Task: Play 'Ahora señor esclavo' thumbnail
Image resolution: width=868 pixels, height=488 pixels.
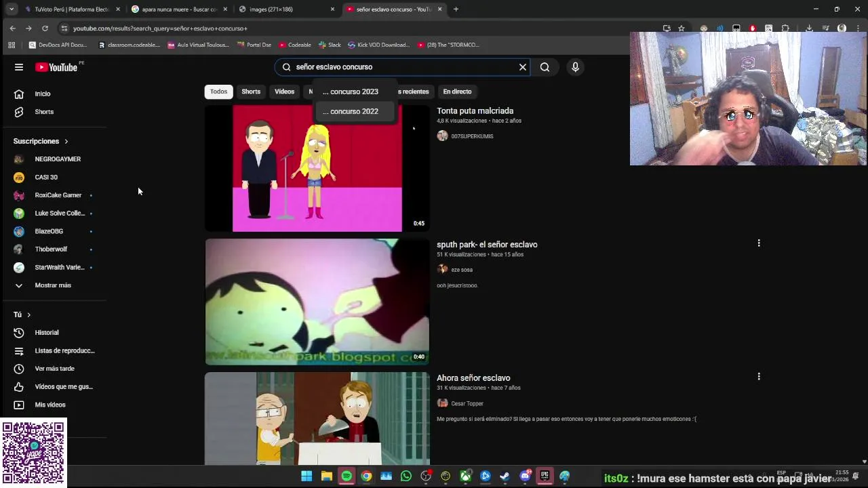Action: pyautogui.click(x=317, y=418)
